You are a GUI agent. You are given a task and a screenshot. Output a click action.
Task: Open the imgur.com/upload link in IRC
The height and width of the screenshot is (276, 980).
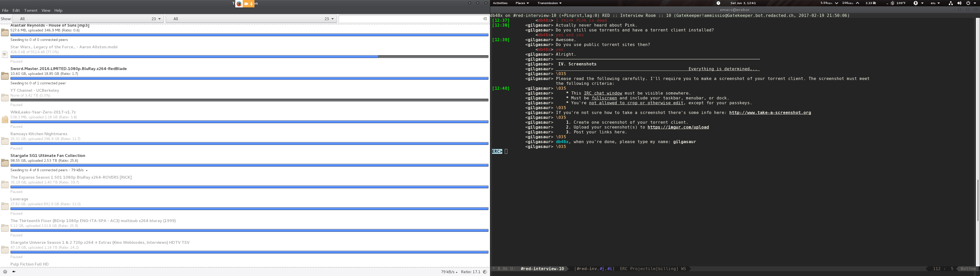(x=678, y=127)
